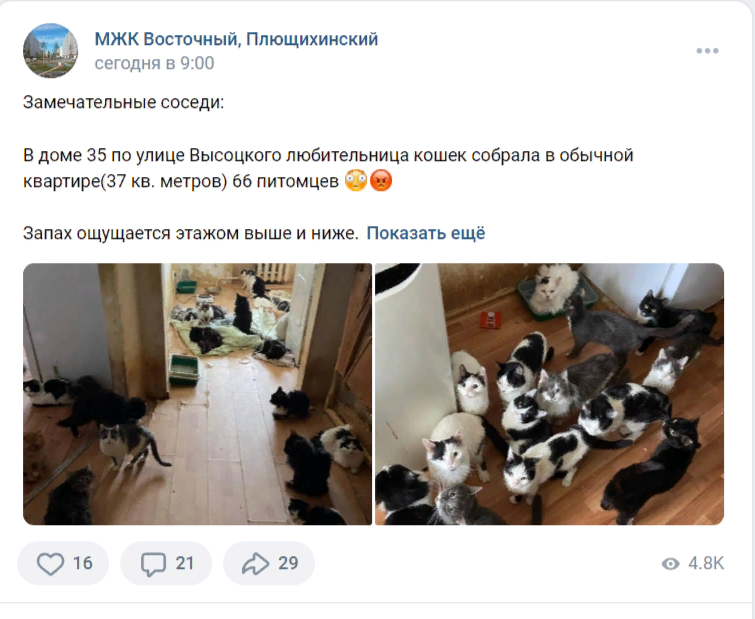Open left photo of cats in hallway
Viewport: 755px width, 619px height.
[x=197, y=394]
